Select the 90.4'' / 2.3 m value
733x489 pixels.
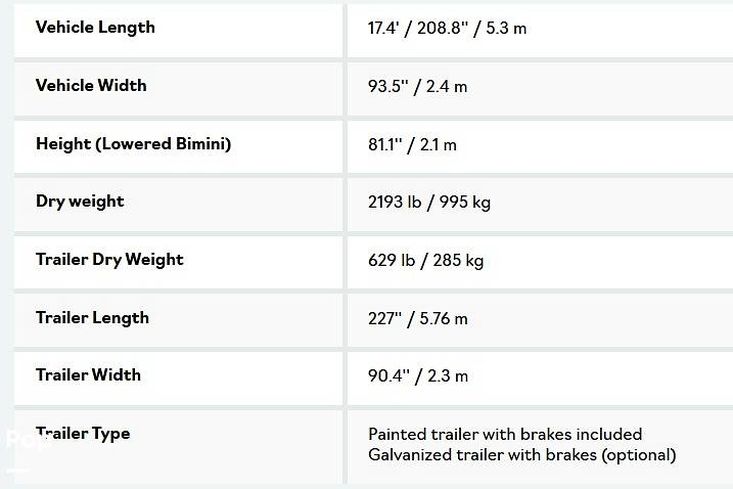click(418, 376)
